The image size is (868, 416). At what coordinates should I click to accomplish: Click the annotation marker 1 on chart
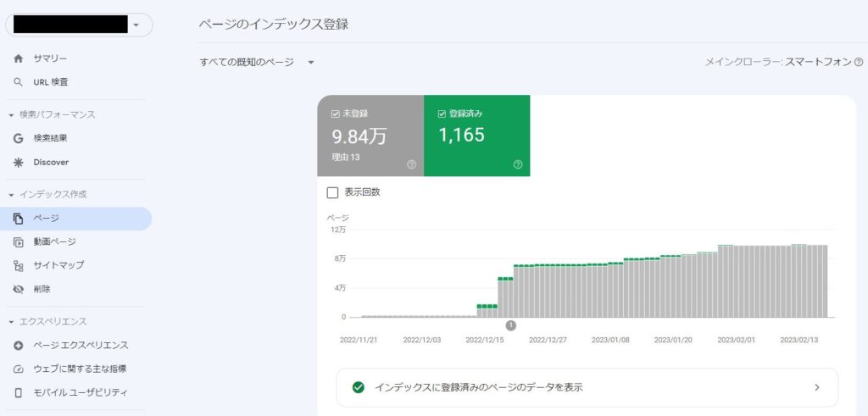510,325
